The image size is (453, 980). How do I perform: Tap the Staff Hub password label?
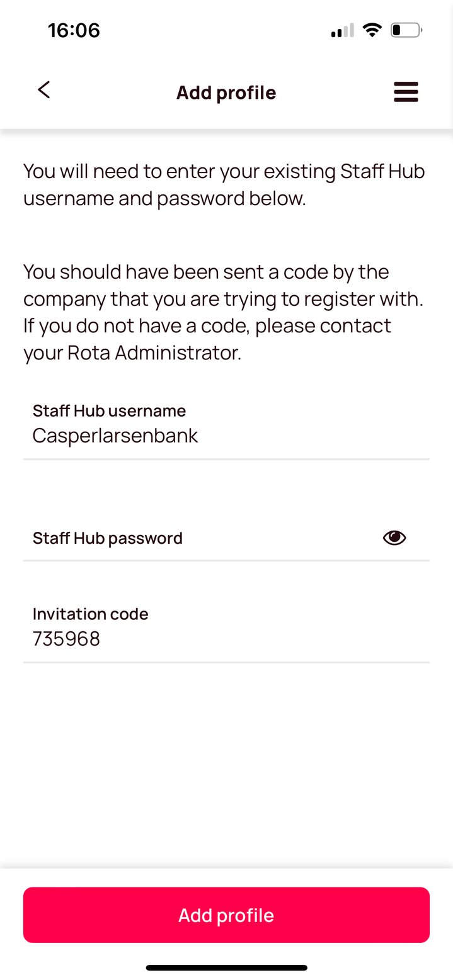pyautogui.click(x=107, y=538)
